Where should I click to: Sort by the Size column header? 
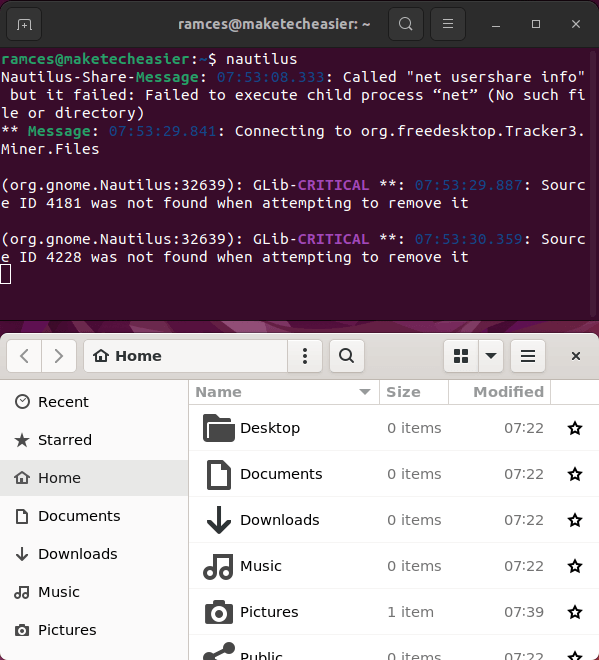coord(414,392)
